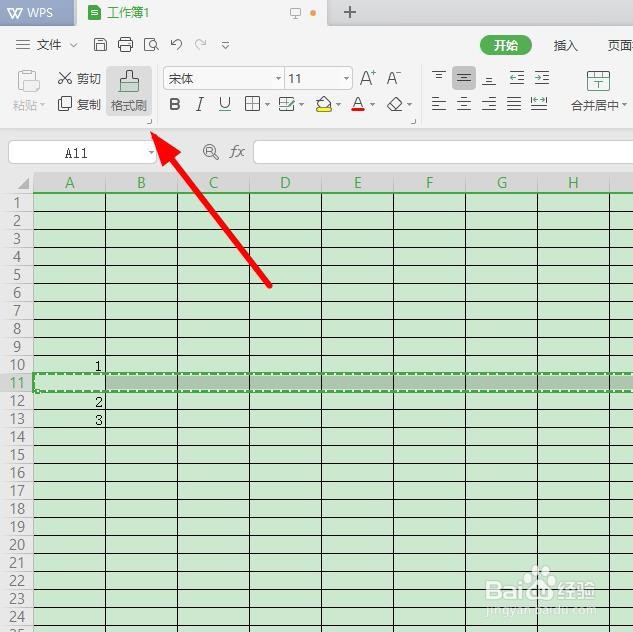Select column D header
The image size is (633, 632).
[285, 183]
